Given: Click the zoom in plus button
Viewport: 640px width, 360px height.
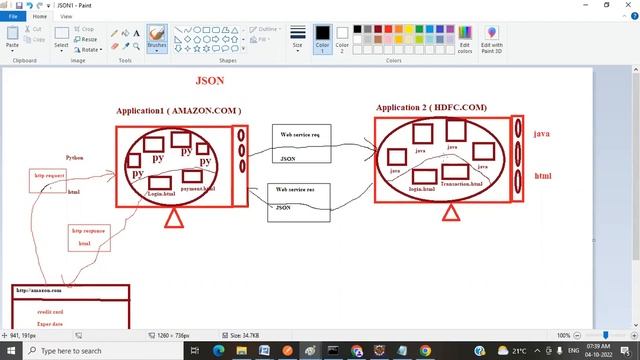Looking at the screenshot, I should click(x=634, y=336).
